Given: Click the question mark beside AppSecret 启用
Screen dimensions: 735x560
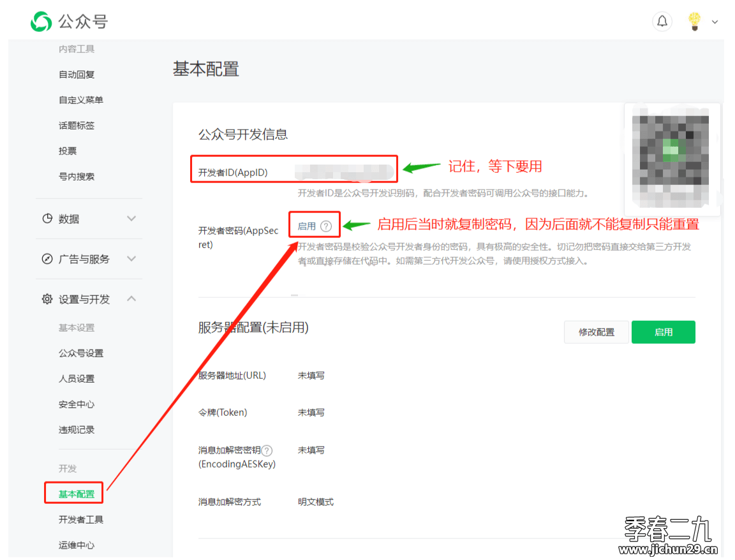Looking at the screenshot, I should point(327,225).
